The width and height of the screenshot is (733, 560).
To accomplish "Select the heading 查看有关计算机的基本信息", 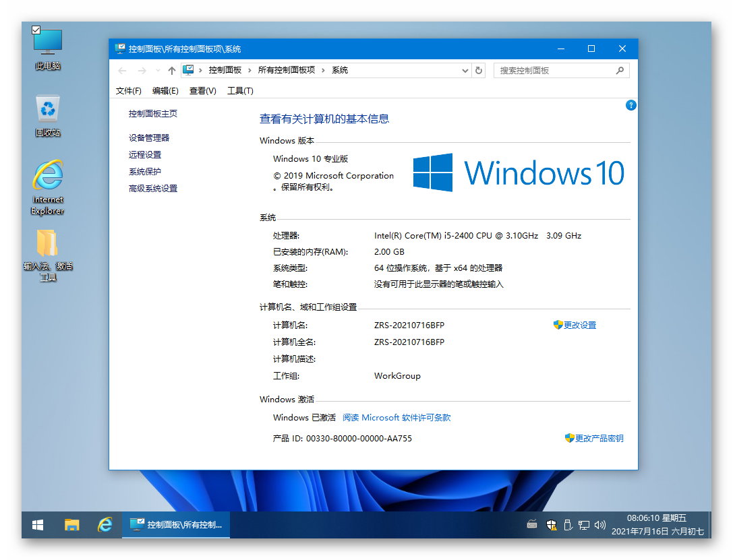I will 324,119.
